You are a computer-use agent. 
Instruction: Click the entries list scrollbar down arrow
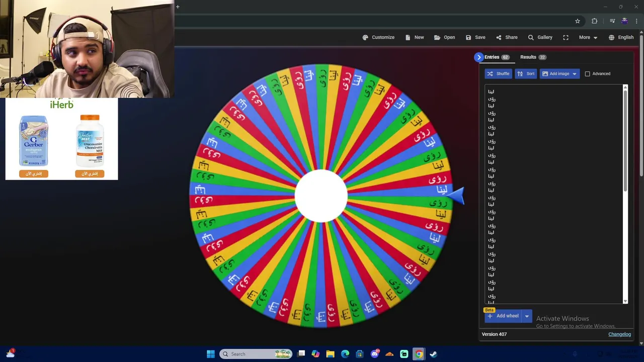(625, 301)
